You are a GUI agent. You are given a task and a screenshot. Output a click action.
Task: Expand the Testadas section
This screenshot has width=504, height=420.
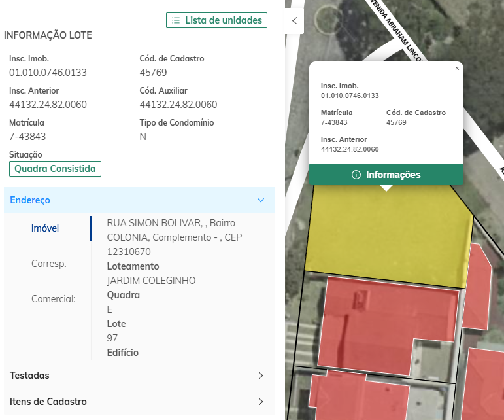coord(261,376)
